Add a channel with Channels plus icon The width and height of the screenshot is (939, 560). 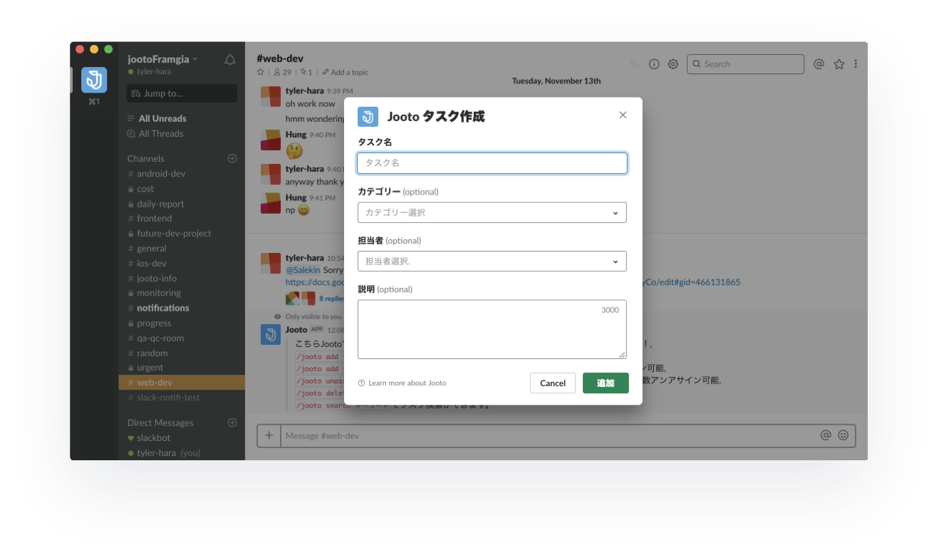point(232,159)
